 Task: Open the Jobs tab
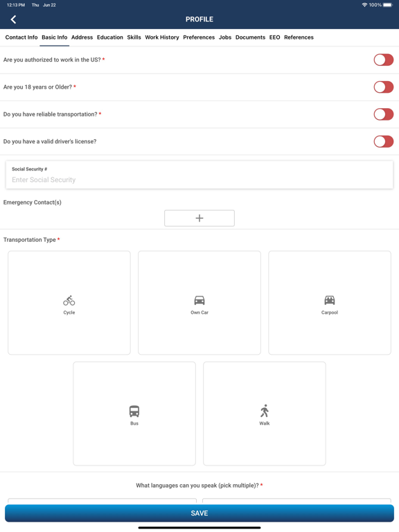(225, 37)
